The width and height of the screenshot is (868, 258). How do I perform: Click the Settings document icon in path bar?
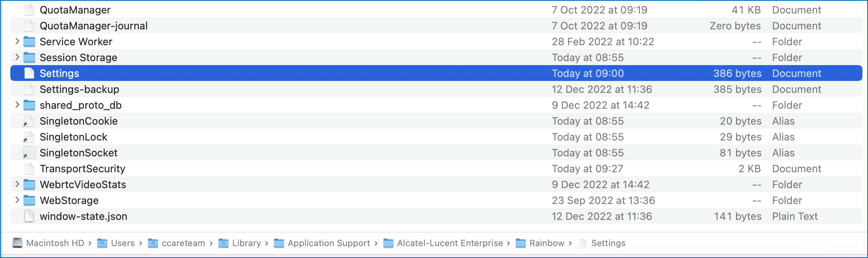[583, 243]
